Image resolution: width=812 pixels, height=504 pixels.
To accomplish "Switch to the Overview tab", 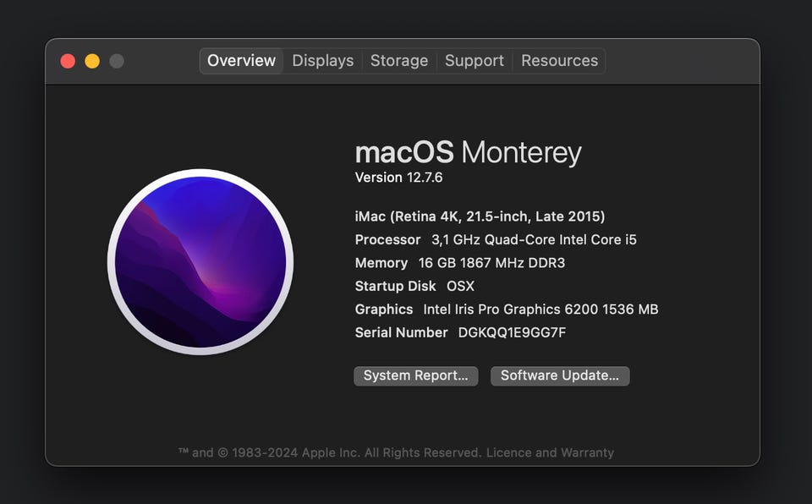I will click(x=241, y=61).
